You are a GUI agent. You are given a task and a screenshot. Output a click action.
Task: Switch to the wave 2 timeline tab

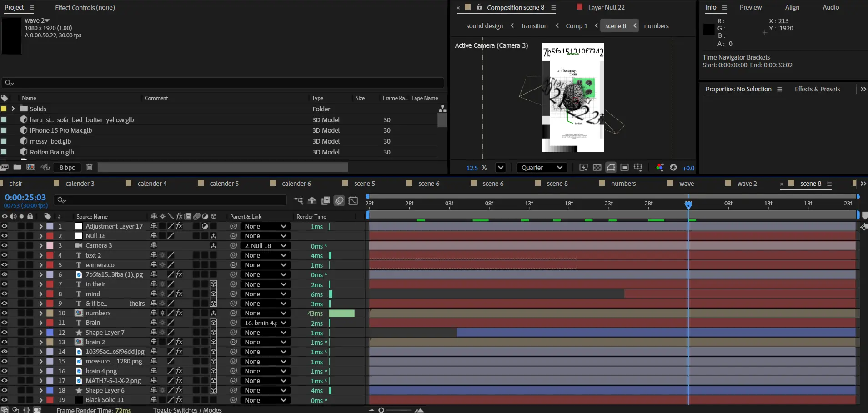[x=747, y=184]
